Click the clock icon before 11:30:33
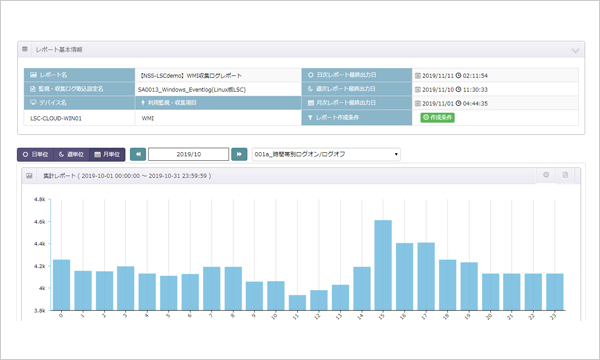The image size is (600, 360). (x=458, y=89)
